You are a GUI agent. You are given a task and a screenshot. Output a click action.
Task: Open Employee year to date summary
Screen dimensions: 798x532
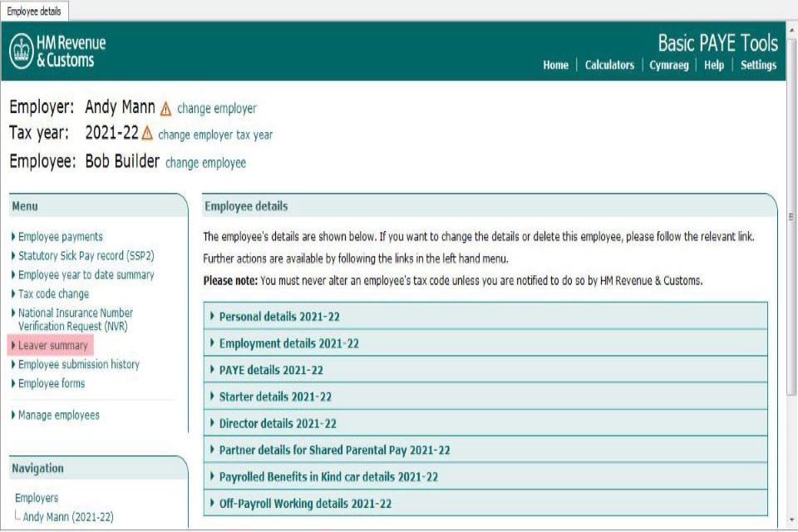86,275
